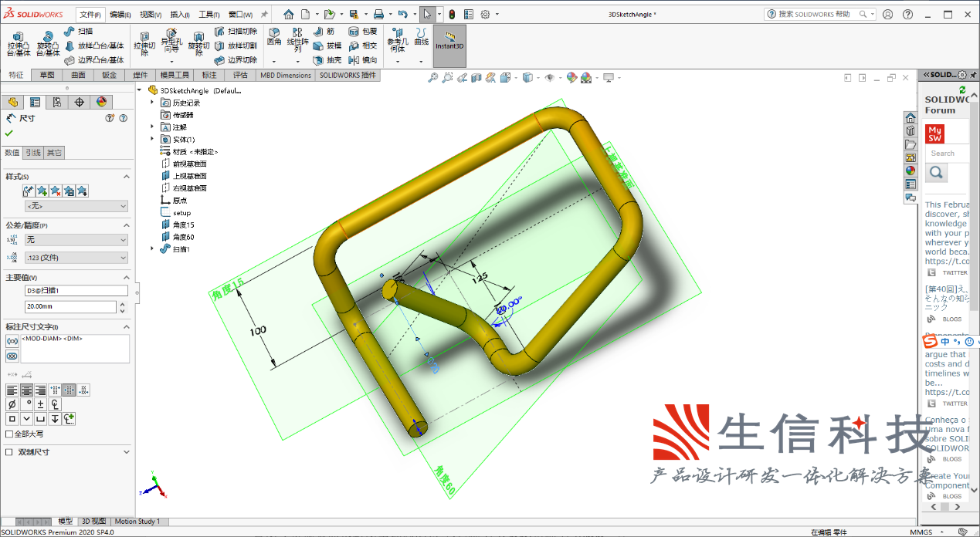Click the Undo icon in the top toolbar
980x537 pixels.
pos(402,14)
